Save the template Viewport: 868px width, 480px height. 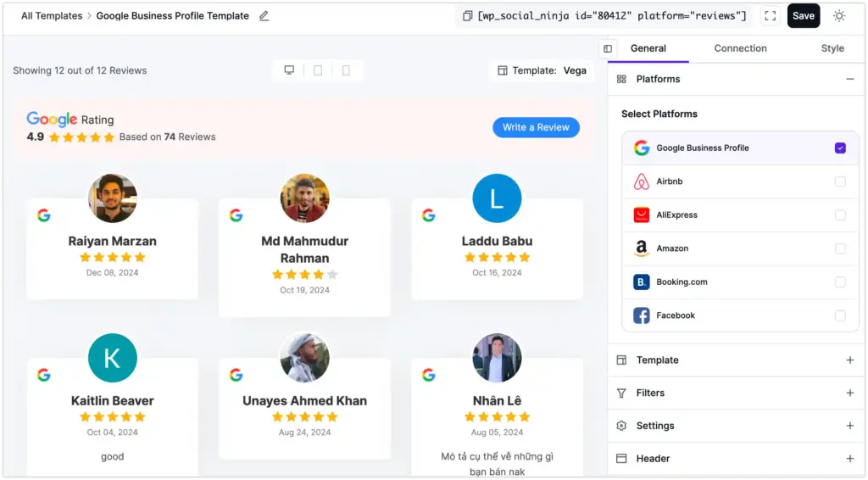[x=804, y=16]
